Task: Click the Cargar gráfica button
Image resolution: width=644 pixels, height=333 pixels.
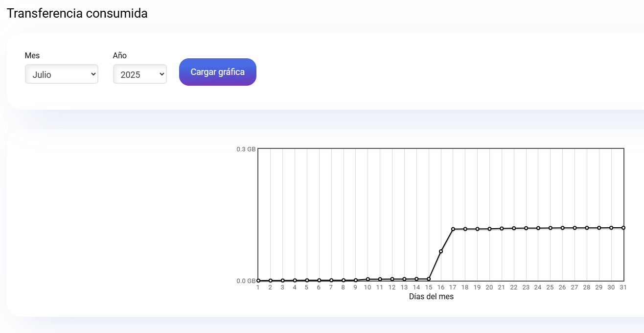Action: 218,72
